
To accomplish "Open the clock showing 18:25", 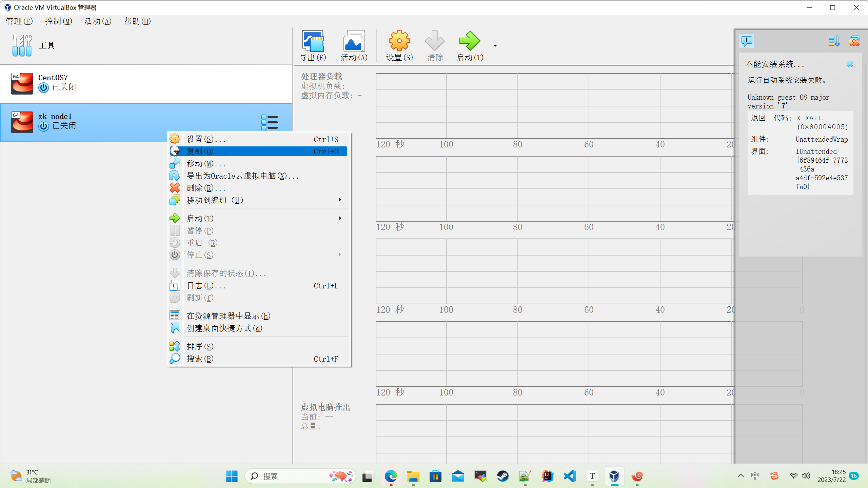I will 831,476.
